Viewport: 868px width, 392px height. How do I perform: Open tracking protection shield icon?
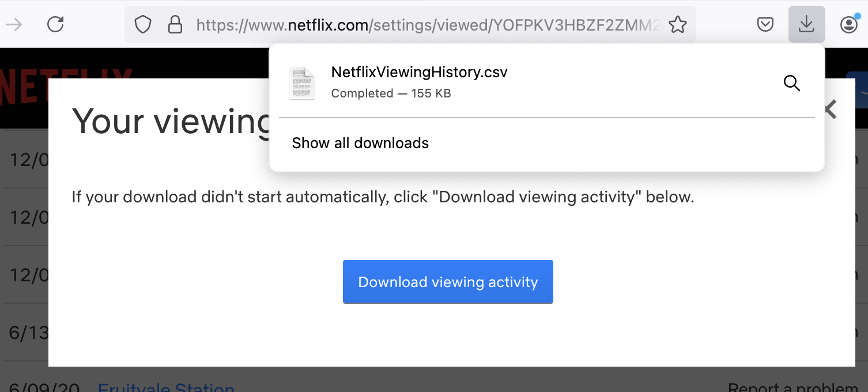[143, 24]
